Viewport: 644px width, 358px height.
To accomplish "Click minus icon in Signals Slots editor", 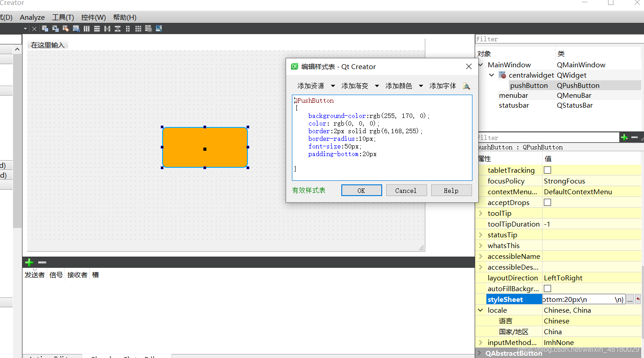I will [42, 262].
